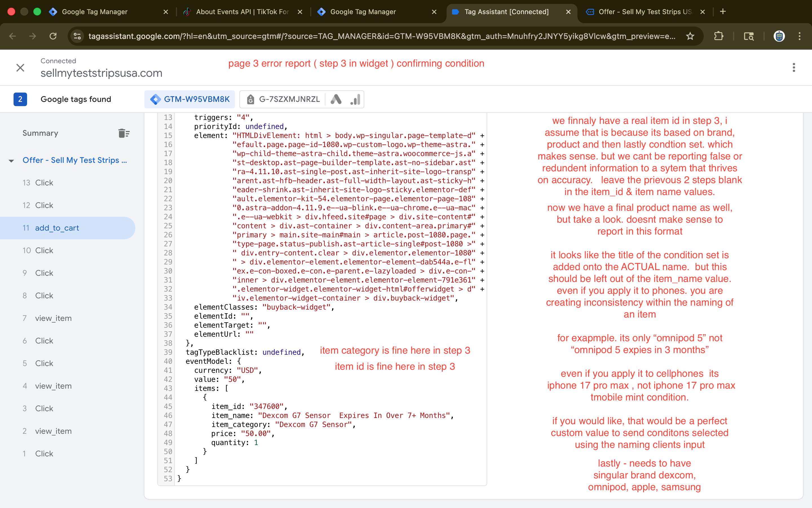Close the Tag Assistant [Connected] tab
This screenshot has height=508, width=812.
568,12
